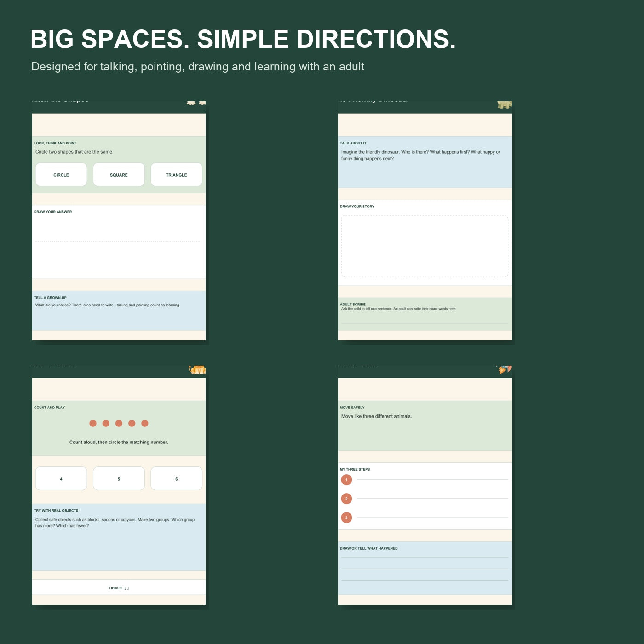Click 'Count aloud, then circle the matching number.'
The image size is (644, 644).
tap(119, 442)
